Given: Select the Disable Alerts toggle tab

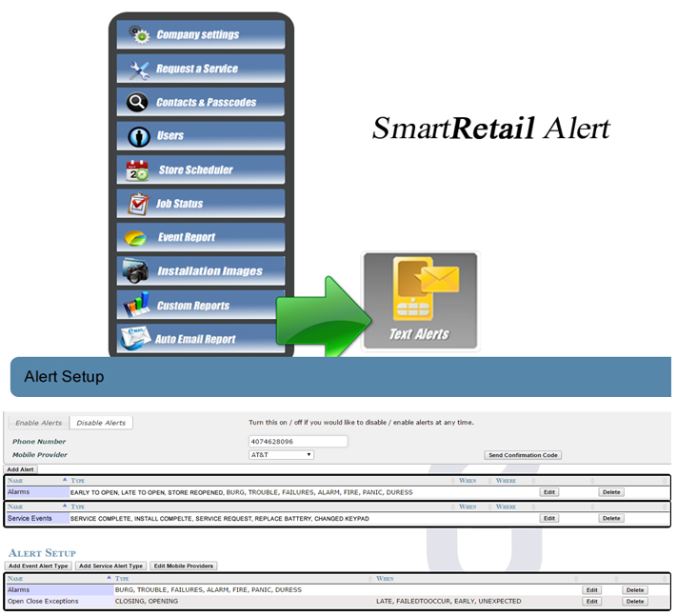Looking at the screenshot, I should [101, 423].
